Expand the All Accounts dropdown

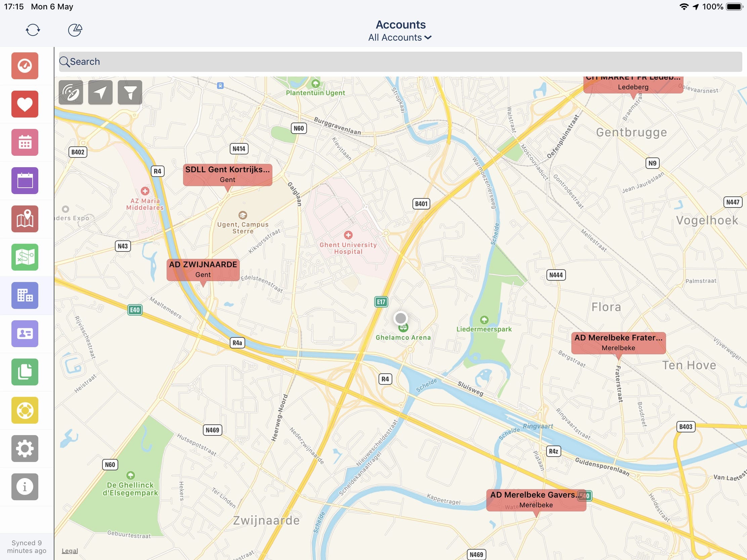[x=400, y=38]
